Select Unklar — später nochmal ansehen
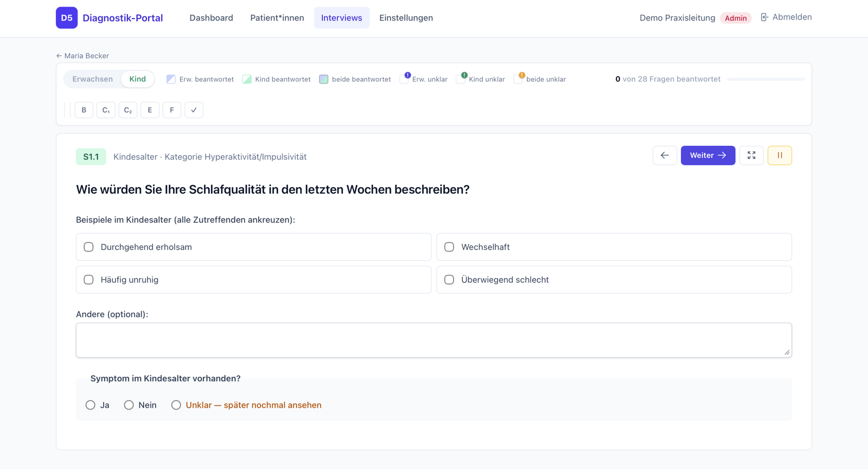The image size is (868, 469). point(176,405)
